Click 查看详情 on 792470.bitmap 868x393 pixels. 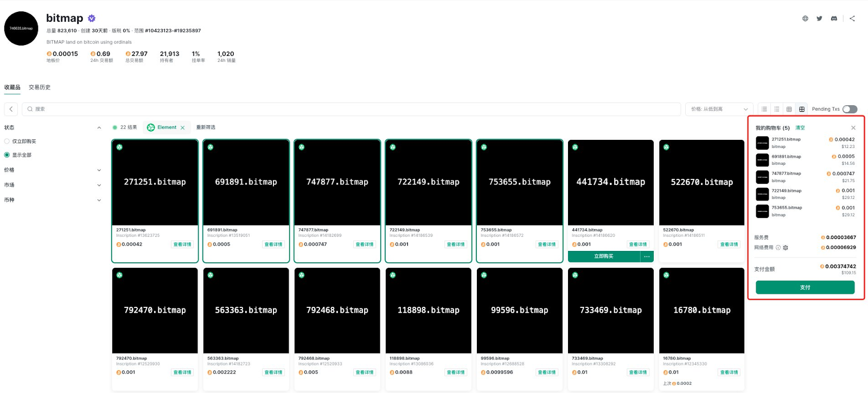(182, 372)
